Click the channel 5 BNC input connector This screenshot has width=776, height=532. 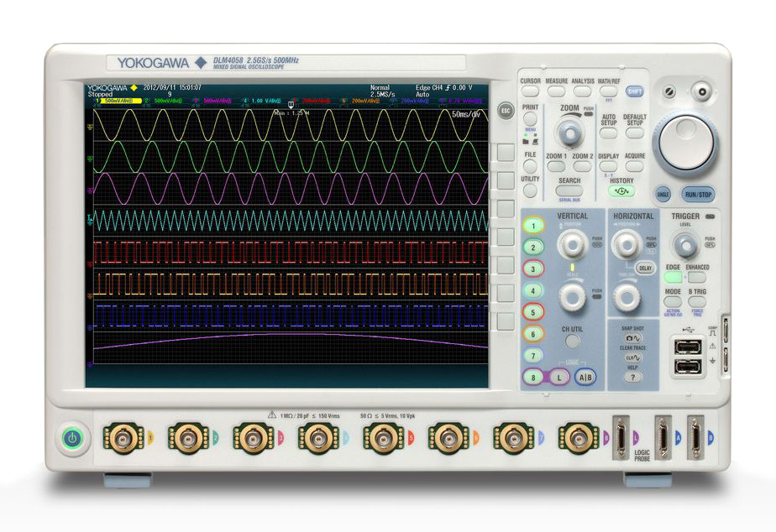[383, 438]
